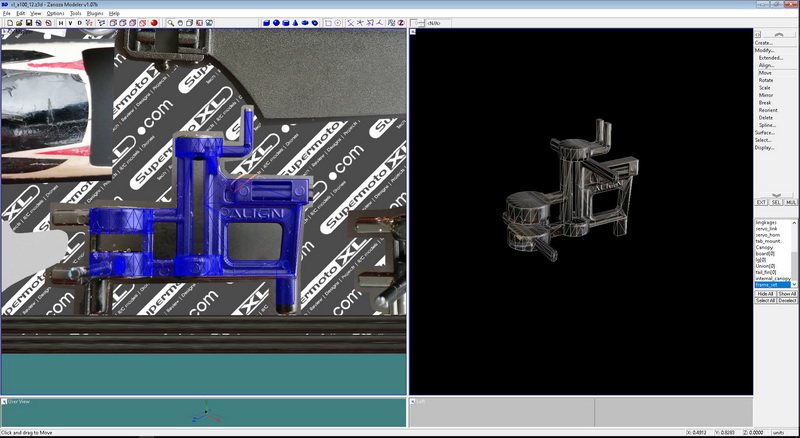
Task: Select the Mirror command
Action: point(766,95)
